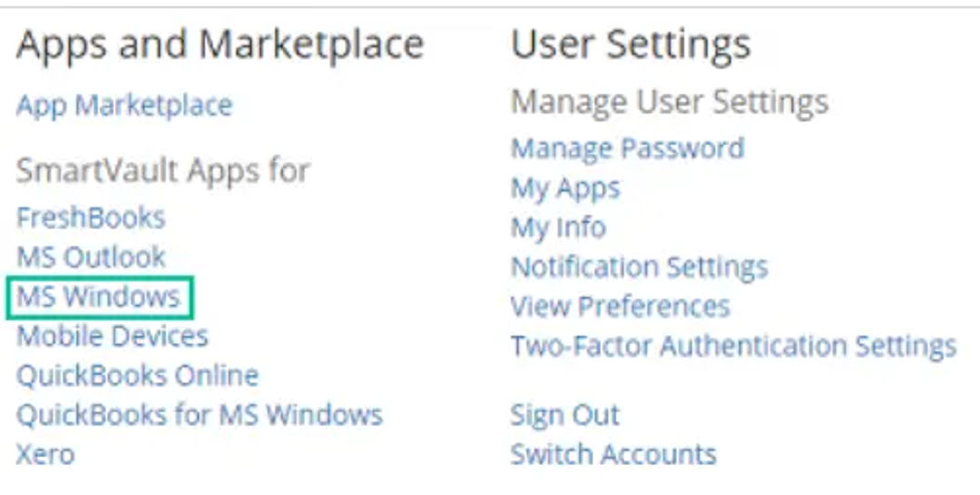Go to View Preferences
Image resolution: width=980 pixels, height=495 pixels.
coord(620,306)
